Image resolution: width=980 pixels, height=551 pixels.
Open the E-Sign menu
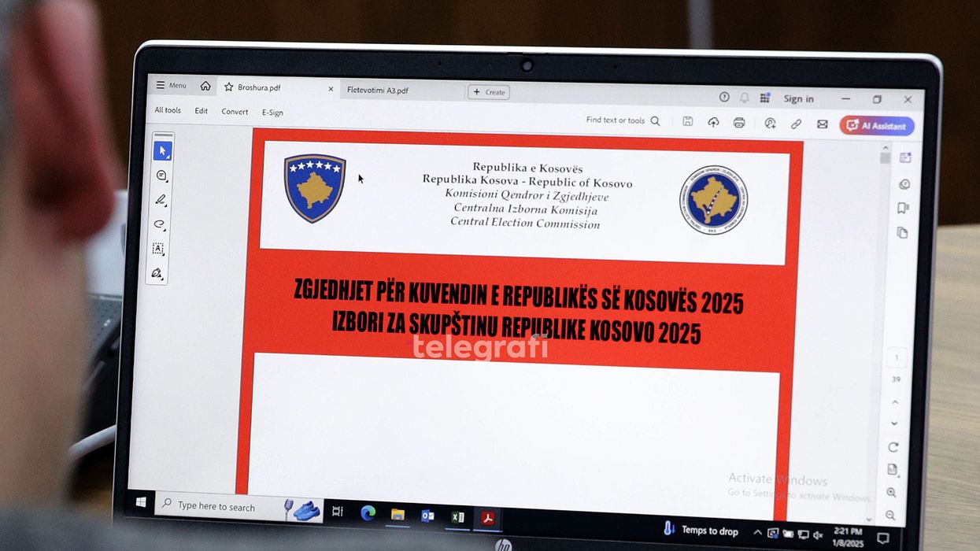tap(272, 112)
